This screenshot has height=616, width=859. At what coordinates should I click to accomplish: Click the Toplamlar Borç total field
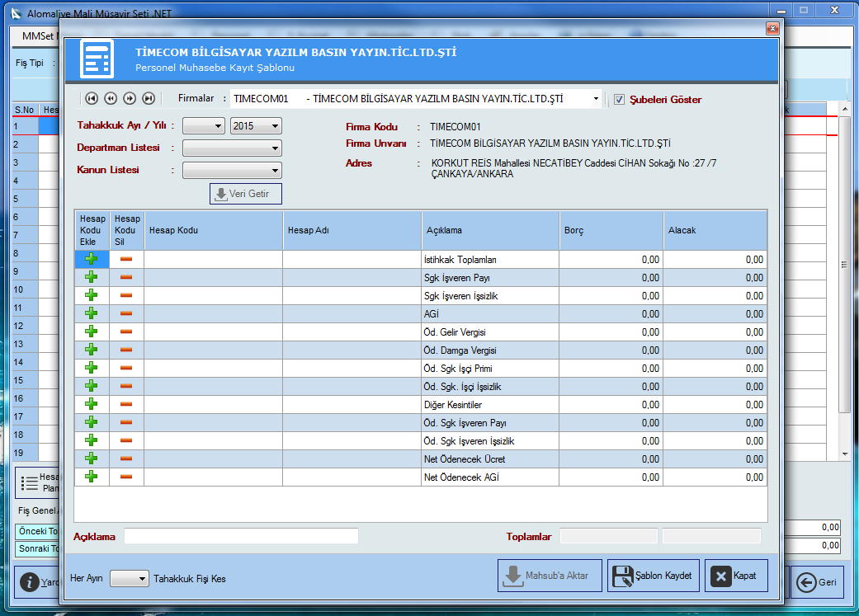(x=609, y=536)
